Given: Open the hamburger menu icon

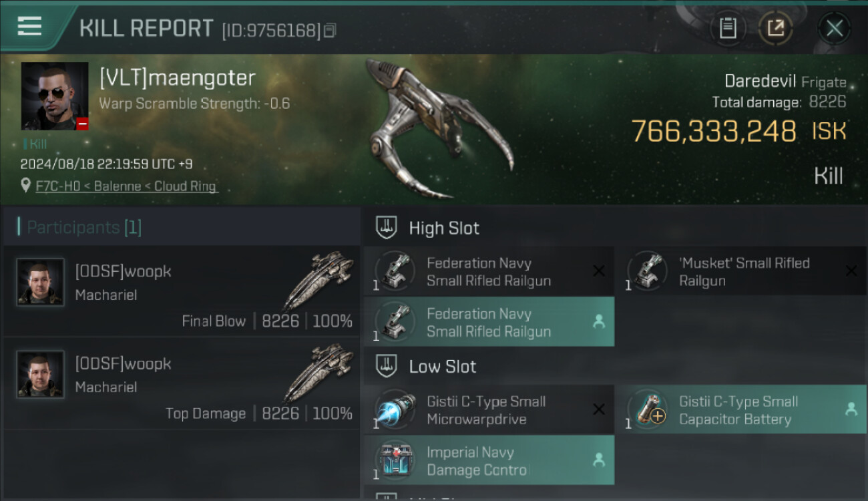Looking at the screenshot, I should [30, 26].
